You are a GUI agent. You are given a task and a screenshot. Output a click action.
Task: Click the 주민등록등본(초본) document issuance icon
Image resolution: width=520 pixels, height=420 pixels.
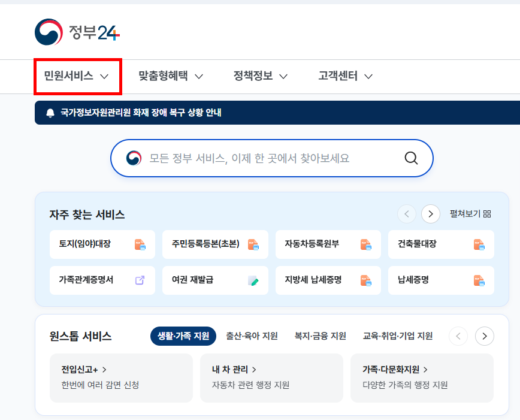click(x=253, y=244)
